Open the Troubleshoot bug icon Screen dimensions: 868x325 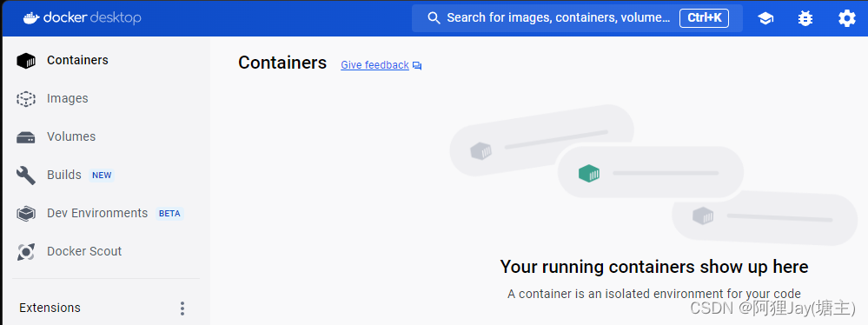click(x=805, y=18)
